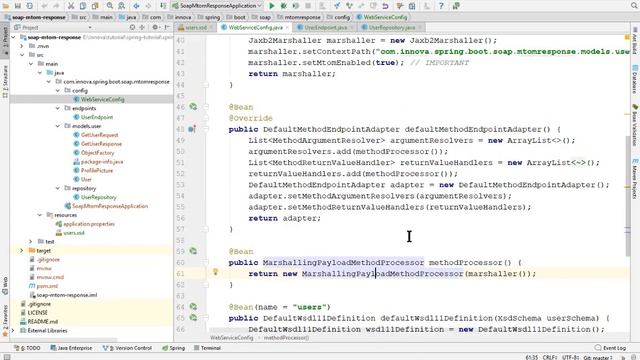640x360 pixels.
Task: Click the Paste icon in the toolbar
Action: [x=95, y=6]
